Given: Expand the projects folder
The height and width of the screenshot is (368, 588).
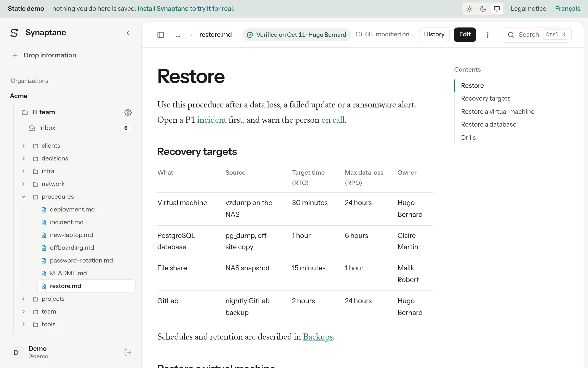Looking at the screenshot, I should pos(24,299).
